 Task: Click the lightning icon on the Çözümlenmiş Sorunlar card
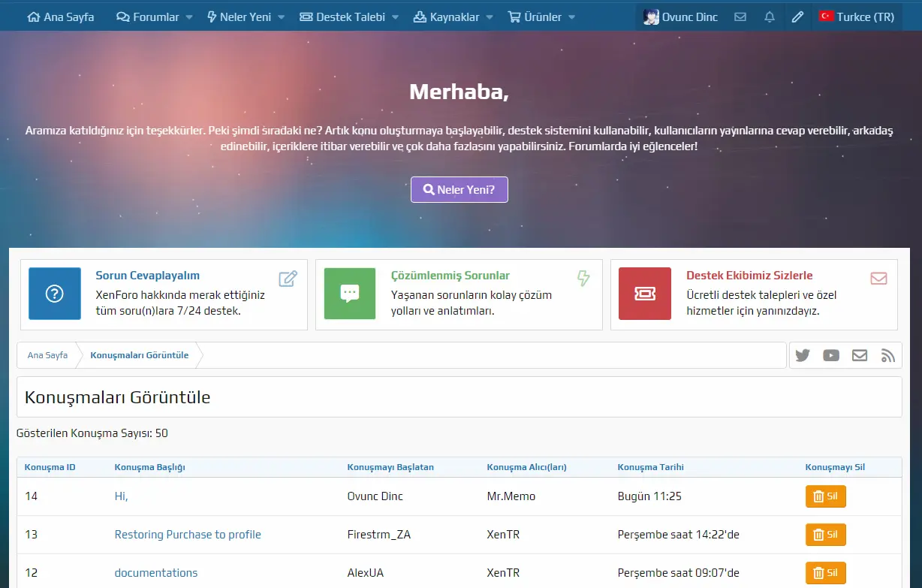(583, 279)
